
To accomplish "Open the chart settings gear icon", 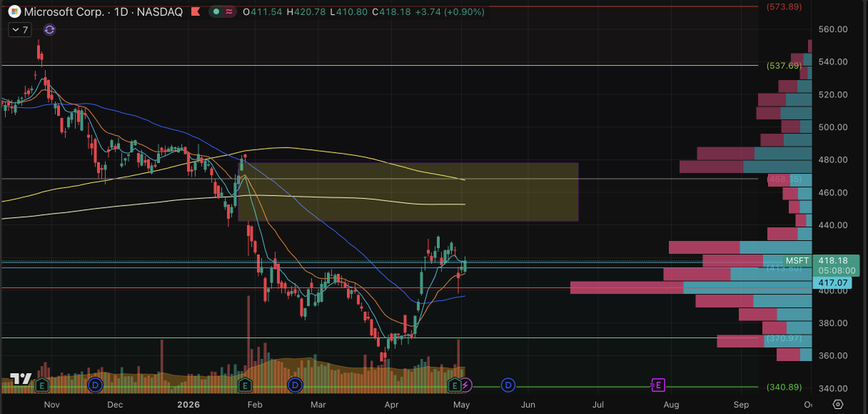I will [x=838, y=404].
